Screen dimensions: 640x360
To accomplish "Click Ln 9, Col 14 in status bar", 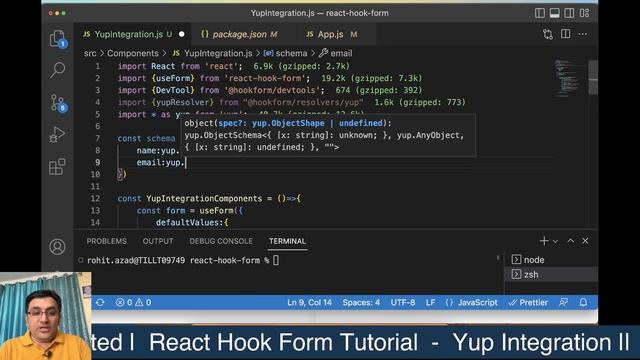I will (x=309, y=302).
